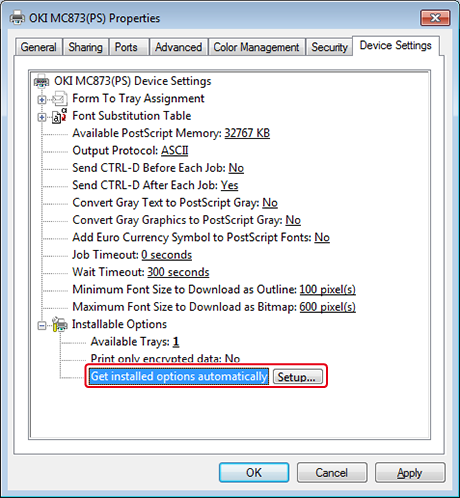Change the Send CTRL-D After Each Job Yes value
Screen dimensions: 460x498
pyautogui.click(x=230, y=185)
